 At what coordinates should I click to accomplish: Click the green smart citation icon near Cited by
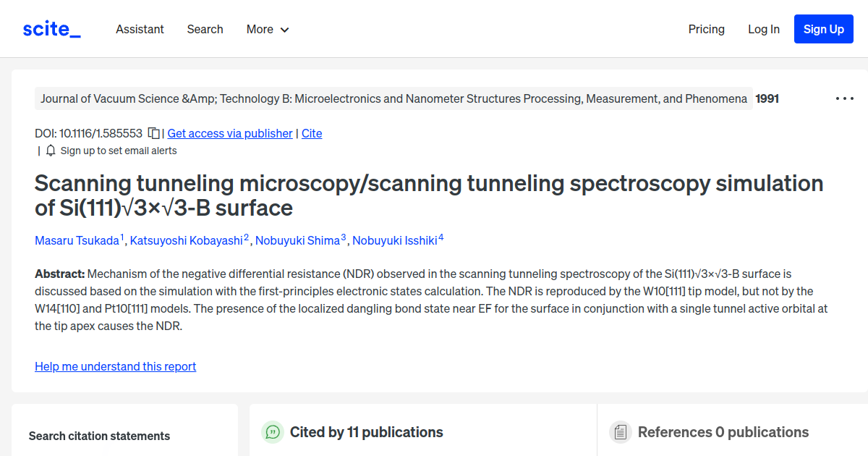point(272,431)
